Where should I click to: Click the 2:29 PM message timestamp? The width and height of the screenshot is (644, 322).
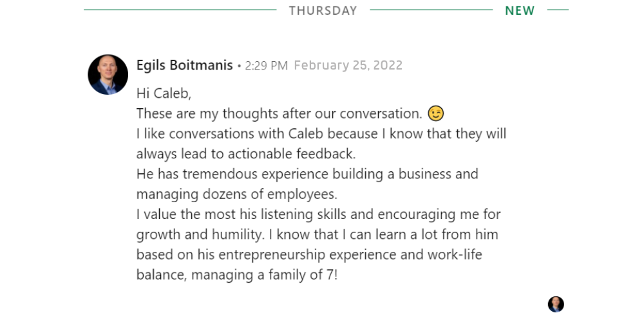(266, 66)
